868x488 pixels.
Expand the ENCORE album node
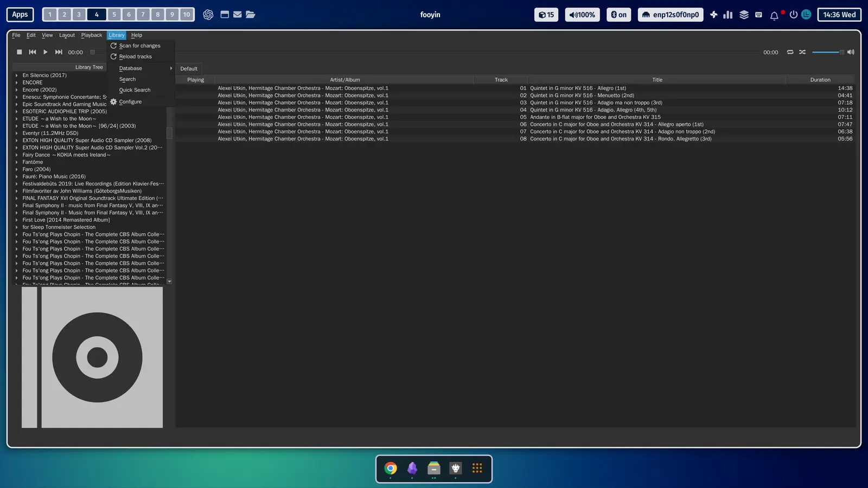tap(17, 83)
